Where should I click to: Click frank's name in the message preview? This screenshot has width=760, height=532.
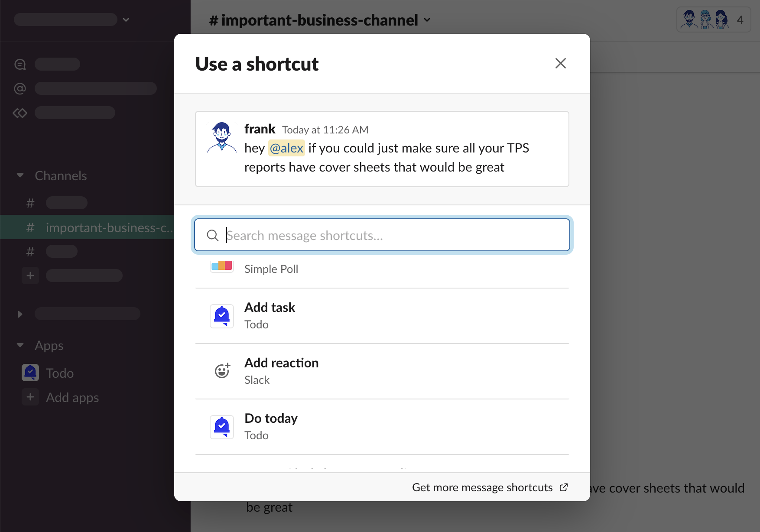[x=260, y=129]
